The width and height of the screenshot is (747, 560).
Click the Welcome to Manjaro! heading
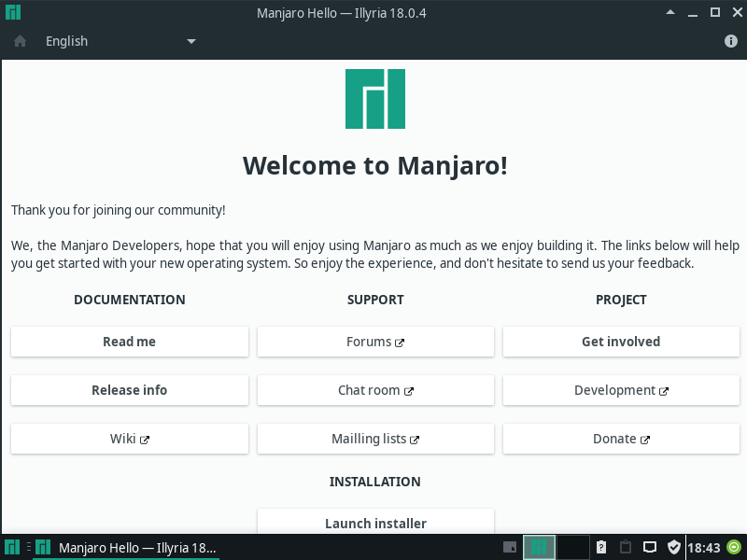(375, 166)
